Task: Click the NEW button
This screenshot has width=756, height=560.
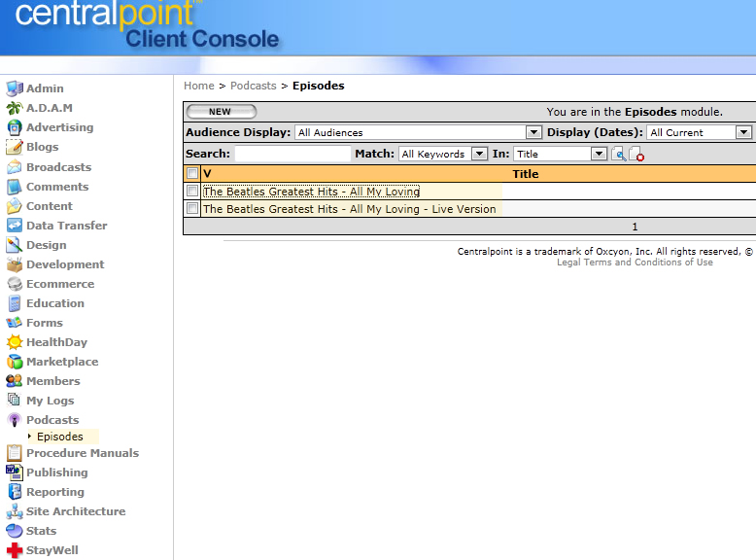Action: click(x=221, y=112)
